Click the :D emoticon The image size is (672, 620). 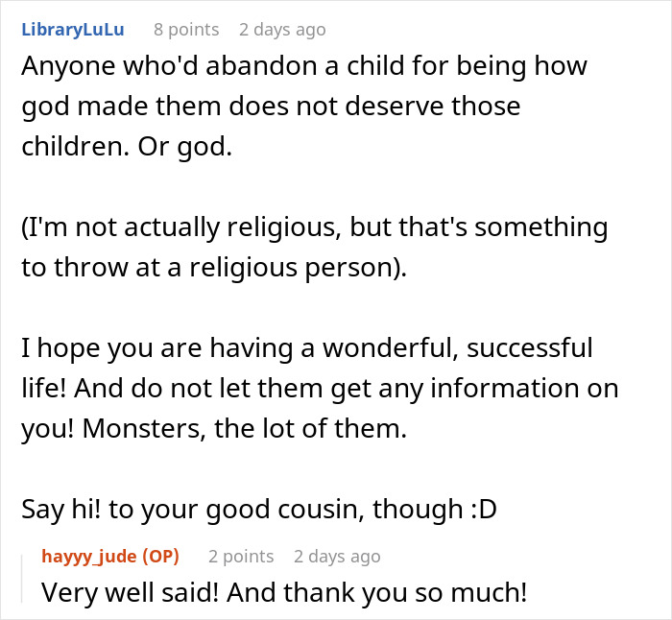478,509
